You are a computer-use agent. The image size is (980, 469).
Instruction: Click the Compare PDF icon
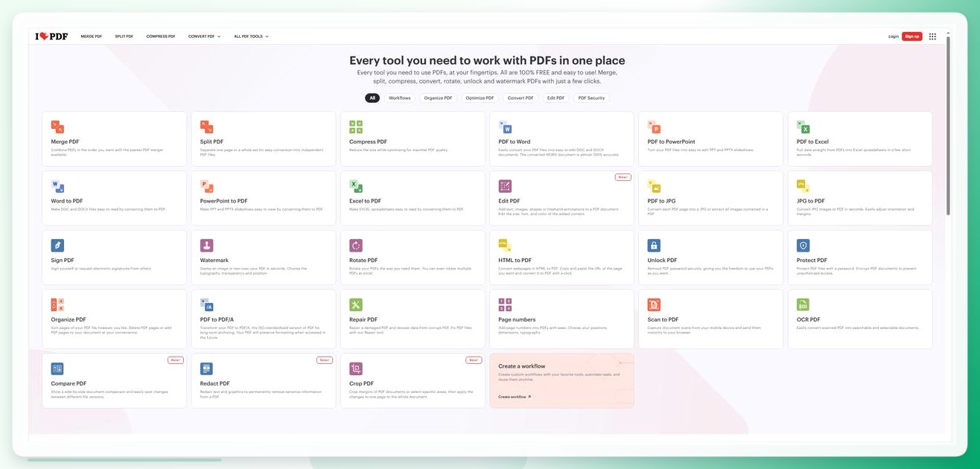click(57, 368)
